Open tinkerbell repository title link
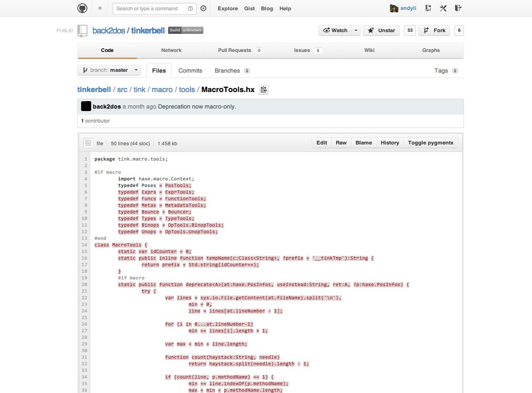This screenshot has width=532, height=393. [x=148, y=31]
